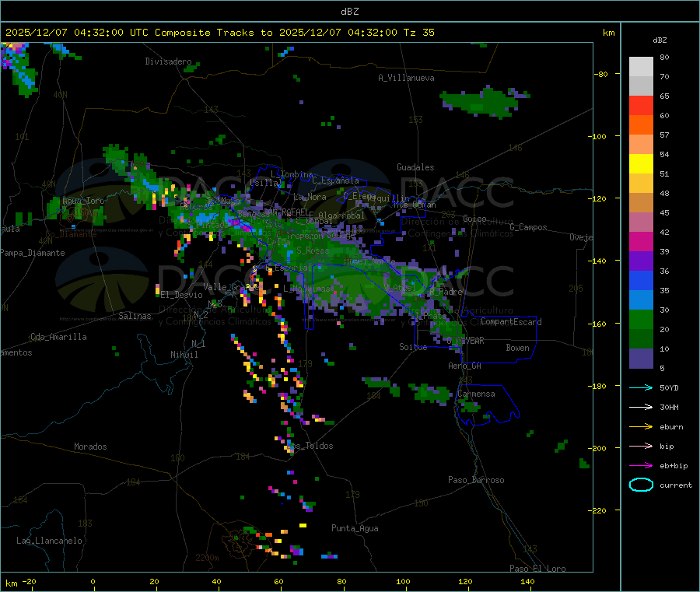Image resolution: width=700 pixels, height=592 pixels.
Task: Pick the white swatch between 80 and 70
Action: click(x=641, y=67)
